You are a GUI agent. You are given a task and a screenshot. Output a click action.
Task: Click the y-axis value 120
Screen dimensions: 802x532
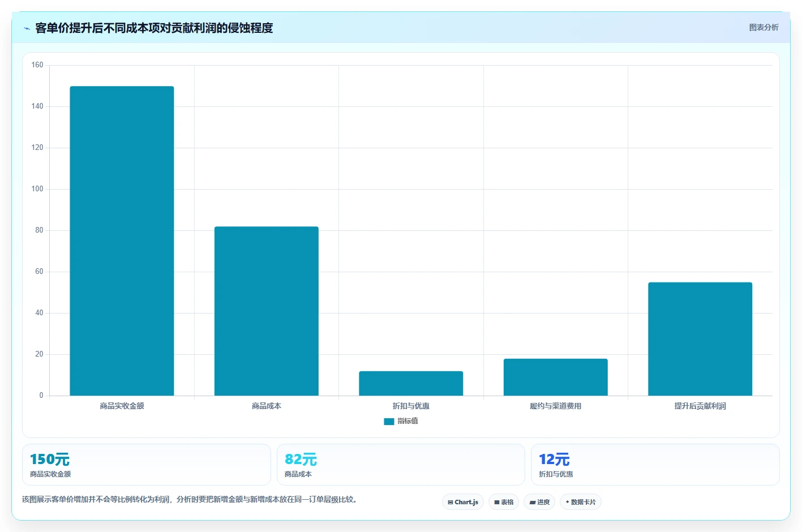click(x=37, y=148)
